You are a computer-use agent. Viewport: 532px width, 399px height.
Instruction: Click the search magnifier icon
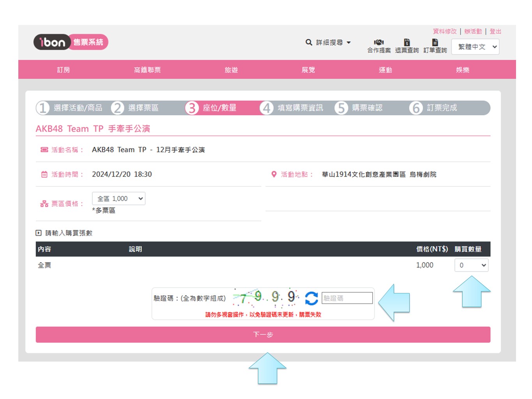click(x=309, y=42)
